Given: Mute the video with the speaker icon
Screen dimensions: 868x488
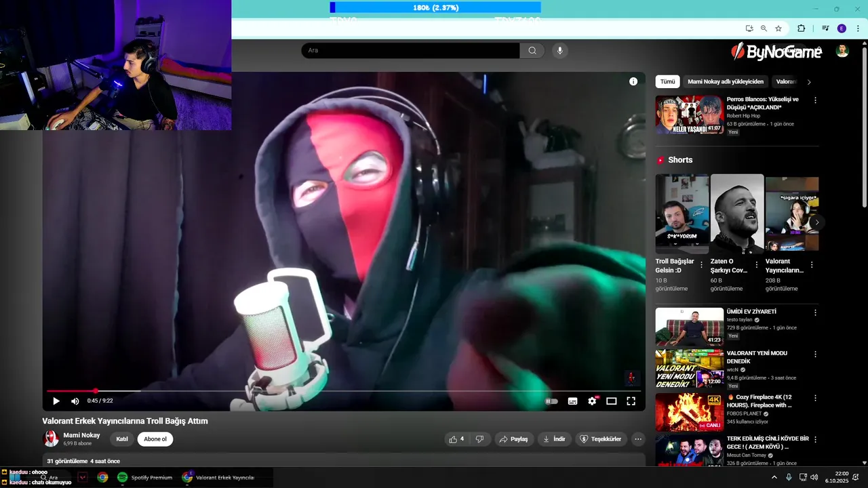Looking at the screenshot, I should tap(75, 401).
